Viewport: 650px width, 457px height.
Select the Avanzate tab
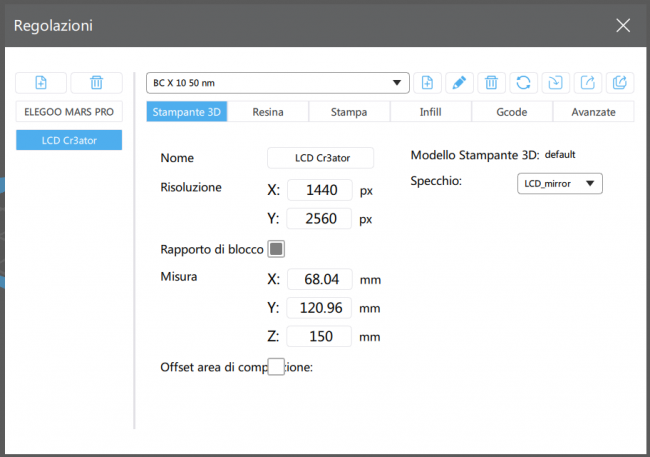(593, 112)
